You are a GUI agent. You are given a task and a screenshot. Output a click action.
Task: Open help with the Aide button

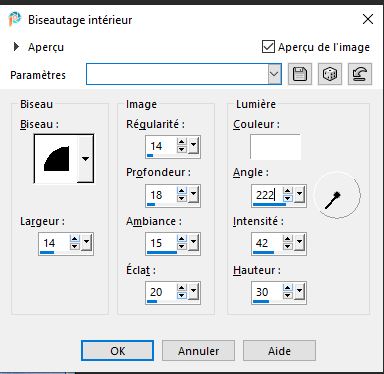click(279, 351)
